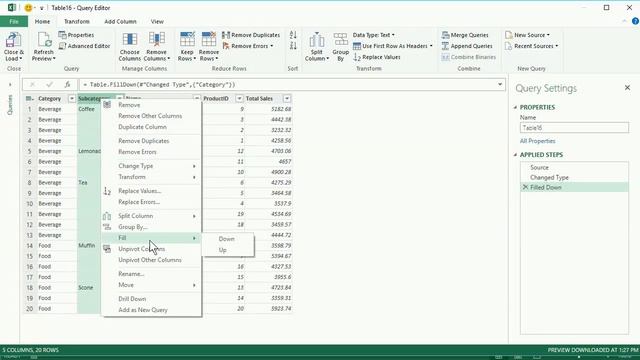Expand the formula bar dropdown arrow
Image resolution: width=640 pixels, height=360 pixels.
coord(500,84)
